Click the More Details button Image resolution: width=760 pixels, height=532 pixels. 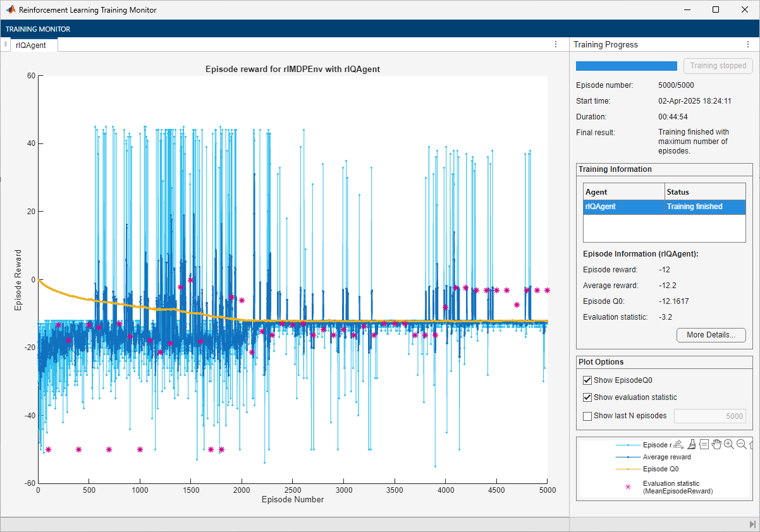tap(711, 335)
